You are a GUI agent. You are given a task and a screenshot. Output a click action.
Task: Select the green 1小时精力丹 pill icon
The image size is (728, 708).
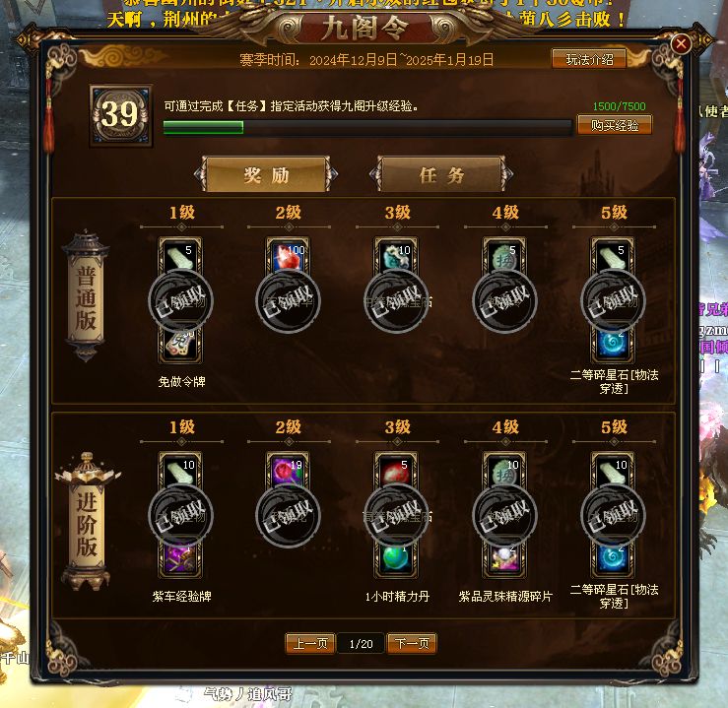tap(396, 558)
